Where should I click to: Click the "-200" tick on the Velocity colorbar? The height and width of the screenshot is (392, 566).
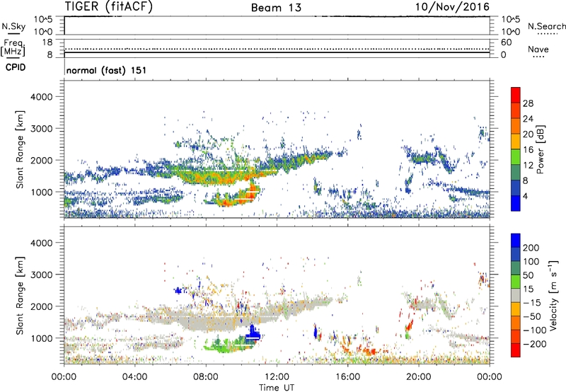pos(534,344)
